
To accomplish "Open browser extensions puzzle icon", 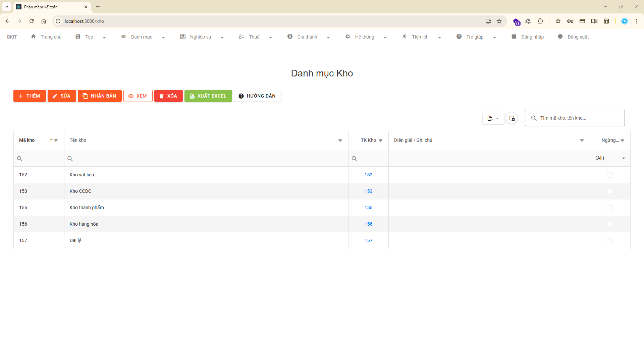I will (540, 21).
